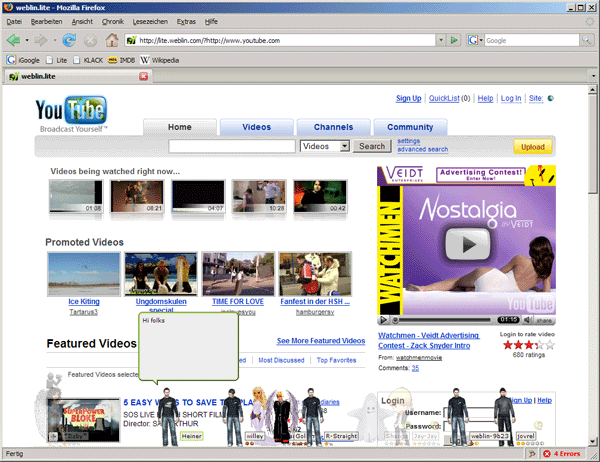600x462 pixels.
Task: Open the Back button history dropdown arrow
Action: tap(27, 40)
